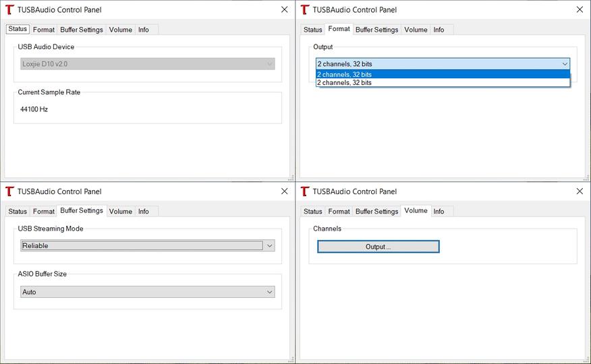Viewport: 591px width, 364px height.
Task: Close the window showing the Channels Output button
Action: 580,191
